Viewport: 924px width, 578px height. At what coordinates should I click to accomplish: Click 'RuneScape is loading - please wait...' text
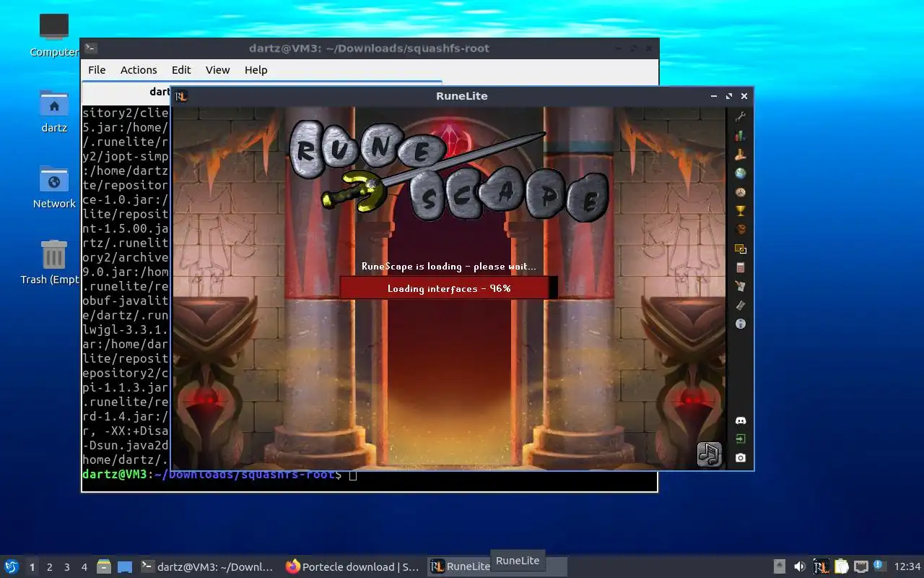pyautogui.click(x=448, y=266)
